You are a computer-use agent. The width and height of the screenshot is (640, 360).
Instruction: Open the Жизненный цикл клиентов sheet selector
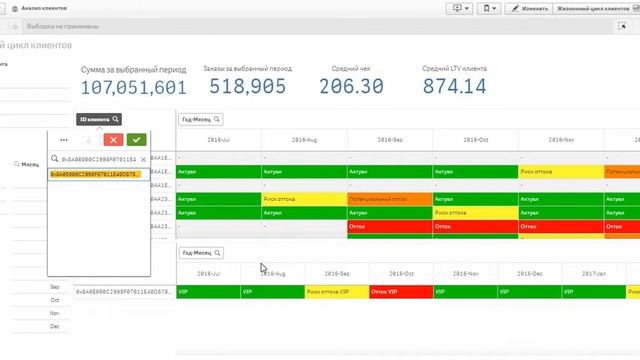coord(596,8)
